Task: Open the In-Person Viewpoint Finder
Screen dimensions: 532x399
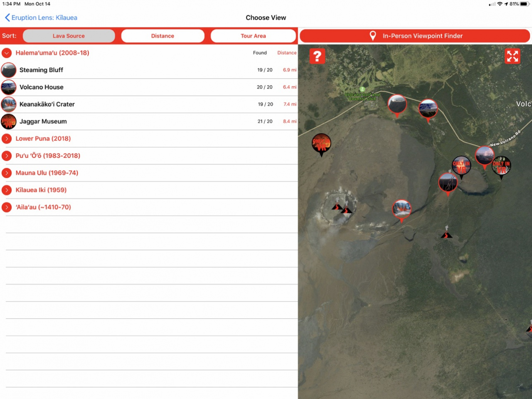Action: click(415, 36)
